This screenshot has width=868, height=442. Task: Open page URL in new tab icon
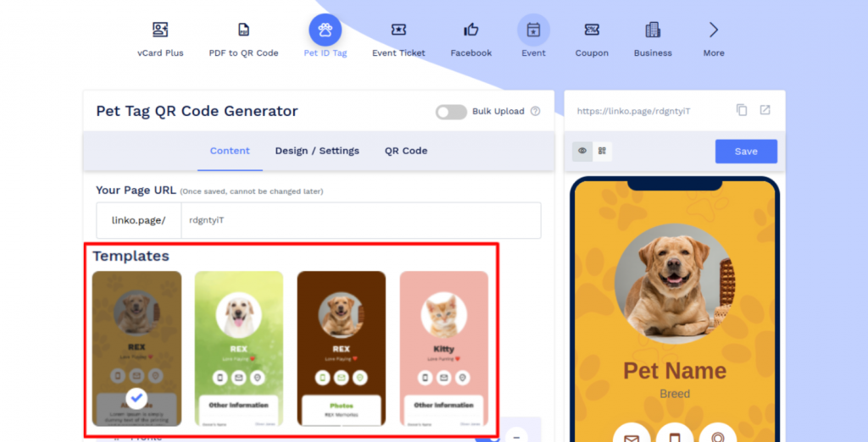click(765, 110)
